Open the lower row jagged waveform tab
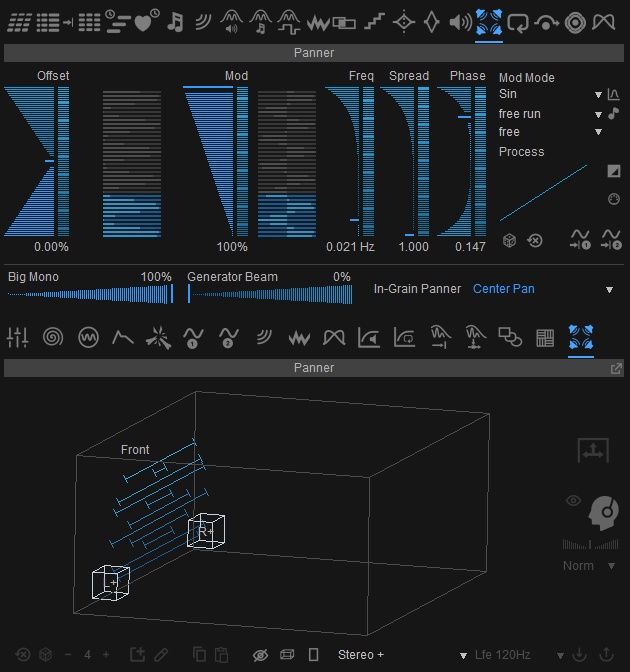This screenshot has height=672, width=630. (x=299, y=338)
